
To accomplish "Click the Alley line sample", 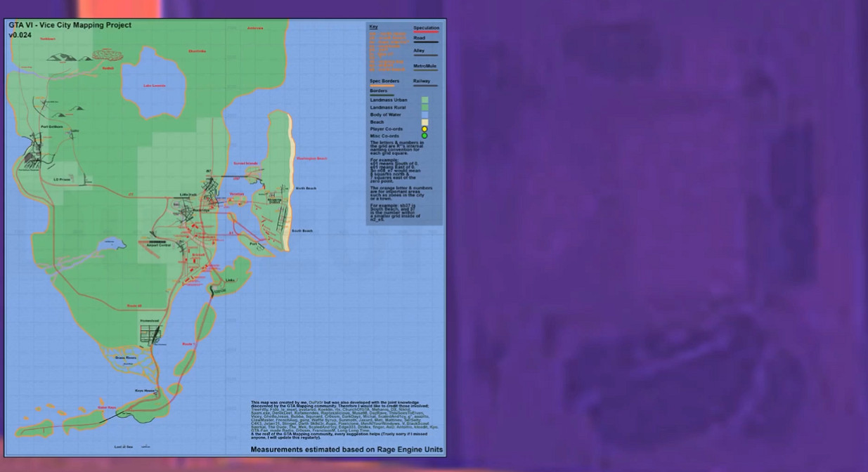I will [426, 55].
